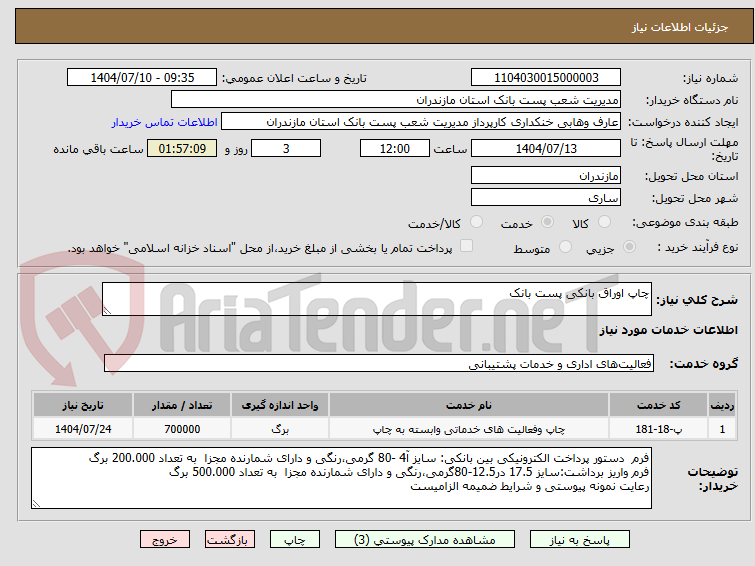
Task: Click the خروج exit button
Action: click(165, 540)
